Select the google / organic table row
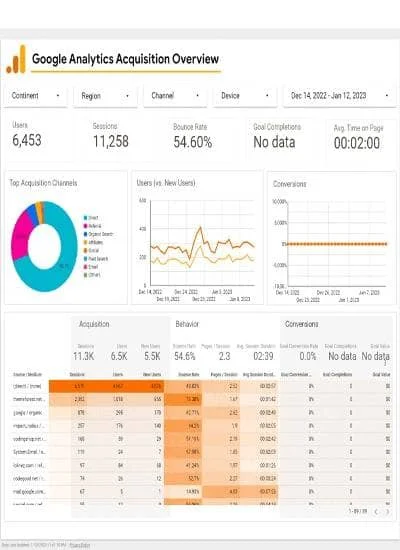Image resolution: width=400 pixels, height=550 pixels. tap(202, 412)
